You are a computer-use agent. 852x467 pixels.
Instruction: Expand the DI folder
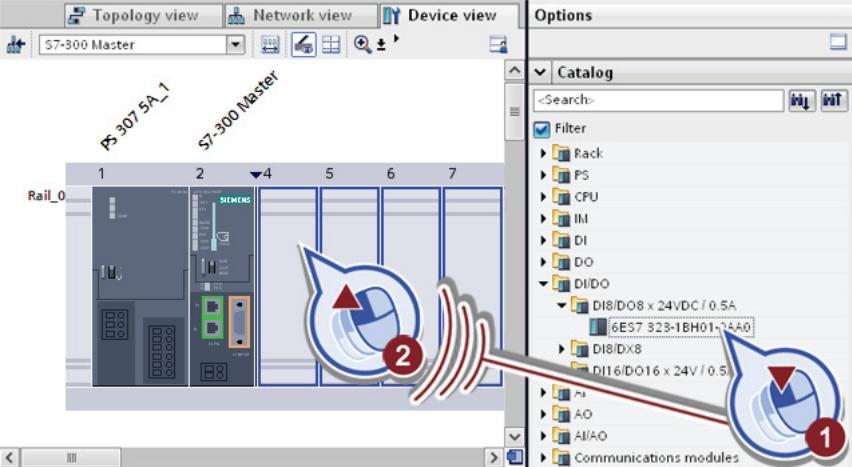[x=543, y=240]
